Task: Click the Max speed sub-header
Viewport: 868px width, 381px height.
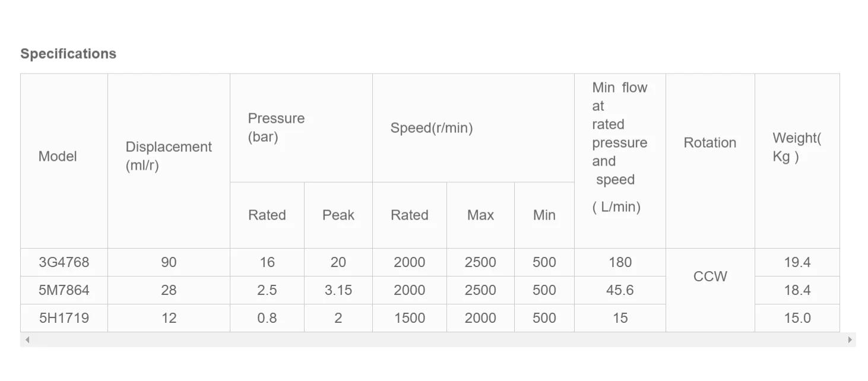Action: pyautogui.click(x=480, y=215)
